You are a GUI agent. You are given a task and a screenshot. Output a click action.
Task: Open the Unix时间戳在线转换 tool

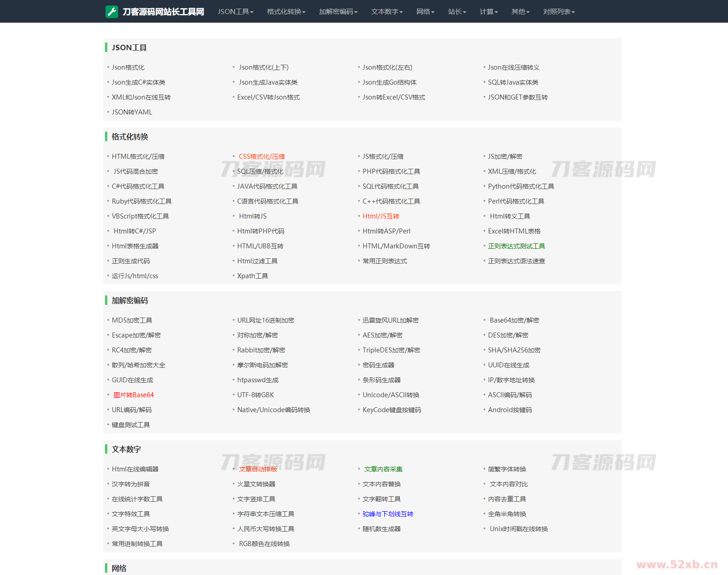pyautogui.click(x=518, y=529)
